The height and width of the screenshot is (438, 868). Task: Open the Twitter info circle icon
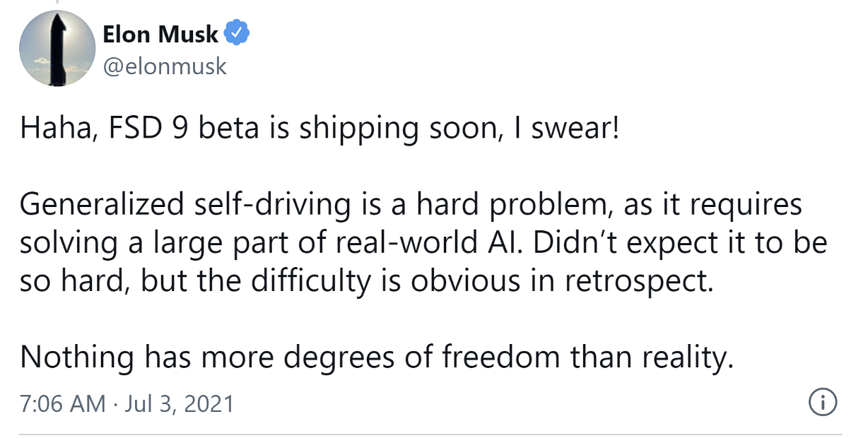pos(821,403)
